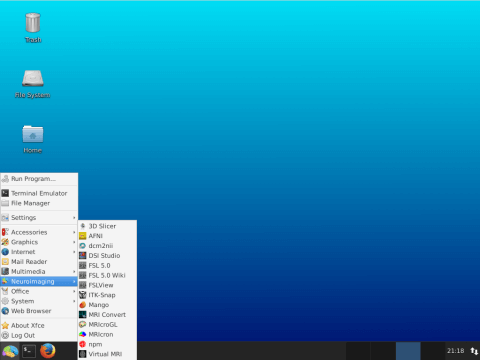480x360 pixels.
Task: Open the Trash desktop icon
Action: tap(33, 27)
